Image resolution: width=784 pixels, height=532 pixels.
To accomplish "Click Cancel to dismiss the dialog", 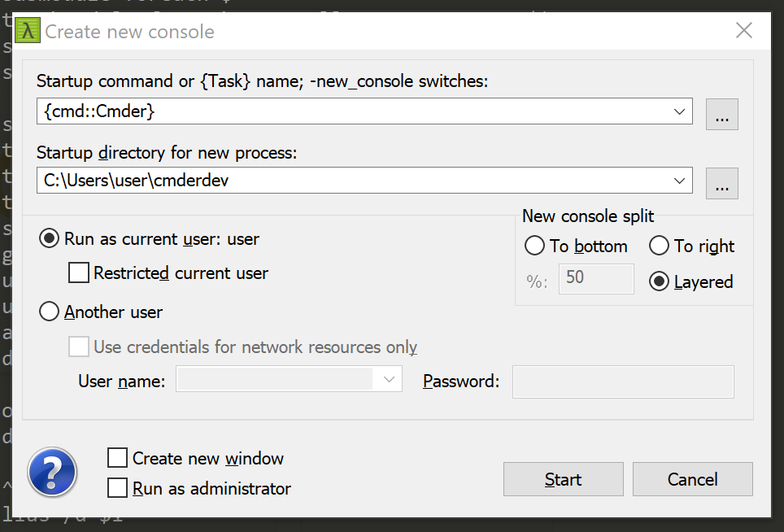I will [x=692, y=479].
